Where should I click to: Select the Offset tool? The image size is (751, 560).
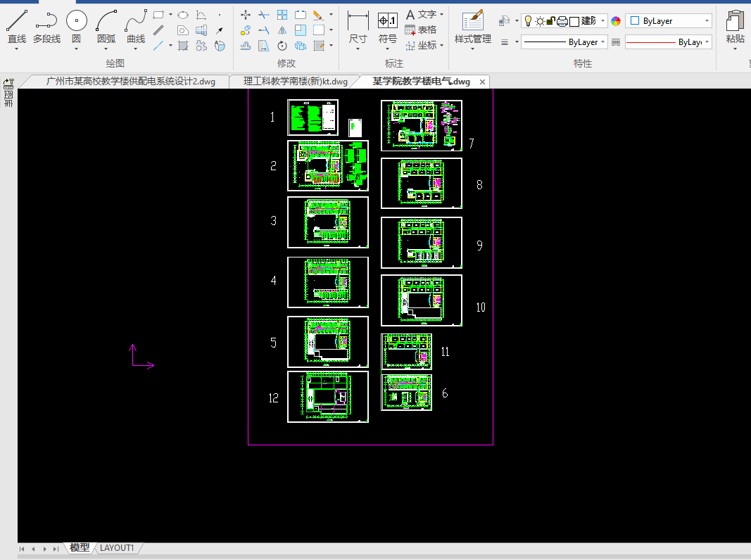pos(246,46)
